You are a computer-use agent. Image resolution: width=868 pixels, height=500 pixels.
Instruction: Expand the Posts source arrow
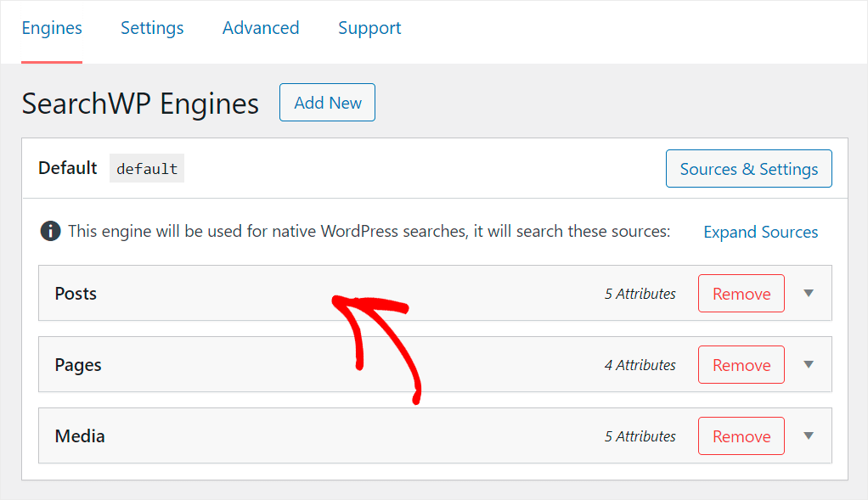[808, 294]
